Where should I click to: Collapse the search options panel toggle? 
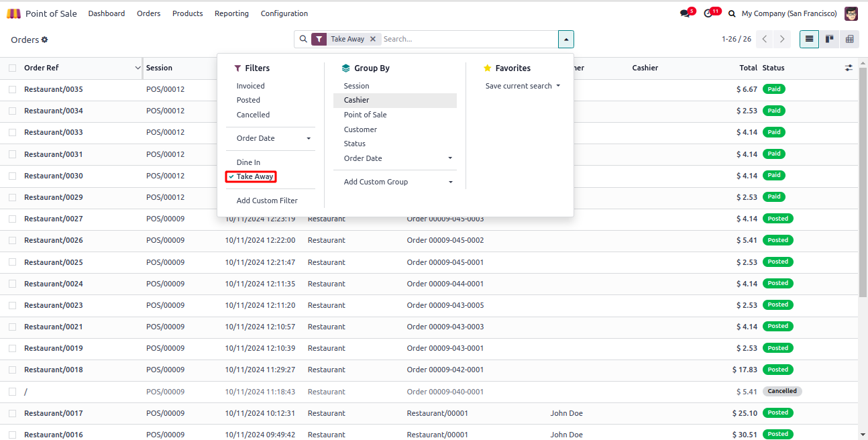pos(565,39)
